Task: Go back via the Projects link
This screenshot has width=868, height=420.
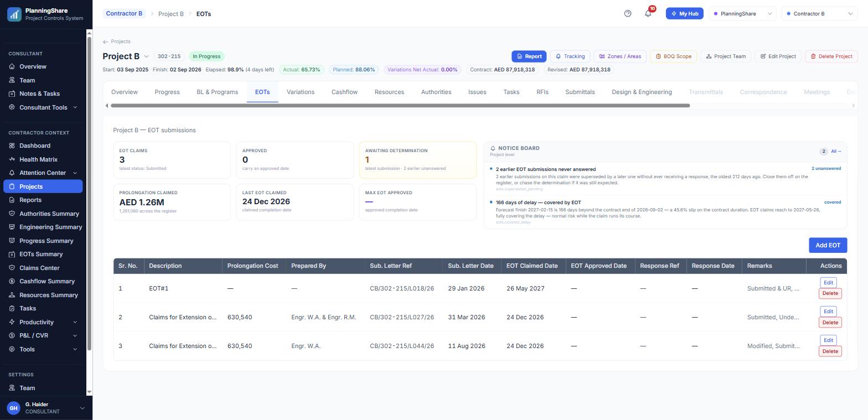Action: 117,42
